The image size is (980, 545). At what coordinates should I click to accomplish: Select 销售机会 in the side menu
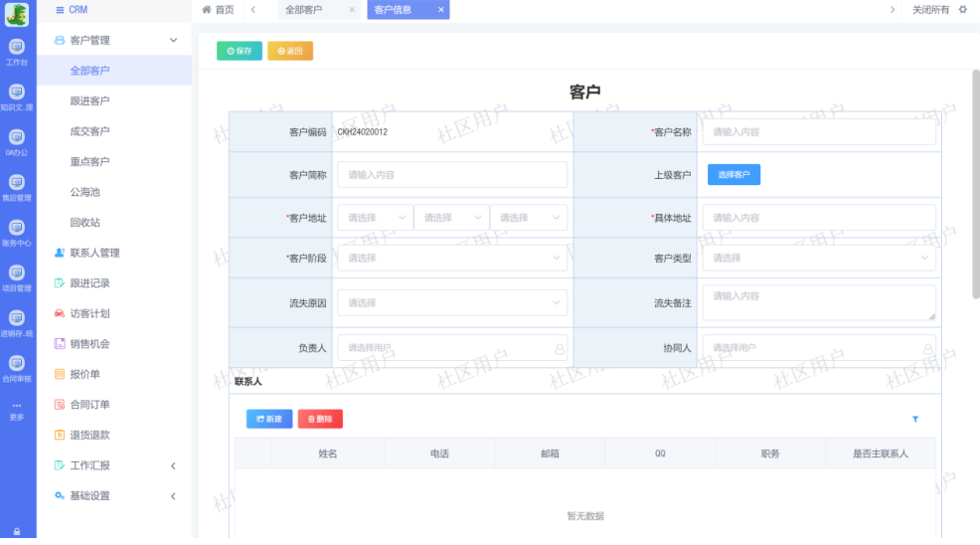tap(89, 344)
